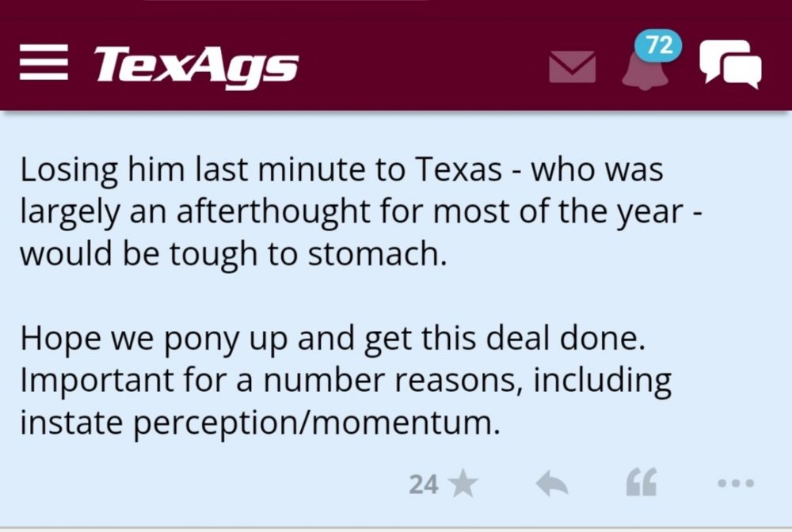Click the "instate perception/momentum" line

tap(261, 424)
